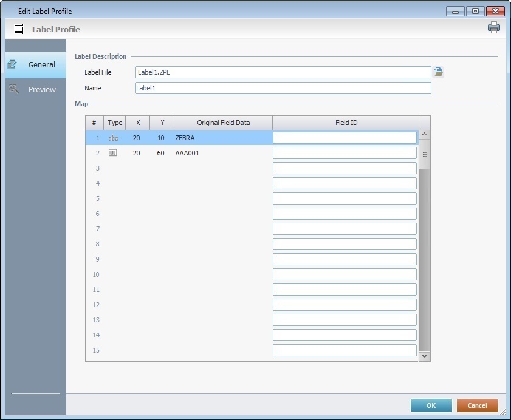This screenshot has height=420, width=511.
Task: Click the Field ID input for AAA001 row
Action: coord(345,153)
